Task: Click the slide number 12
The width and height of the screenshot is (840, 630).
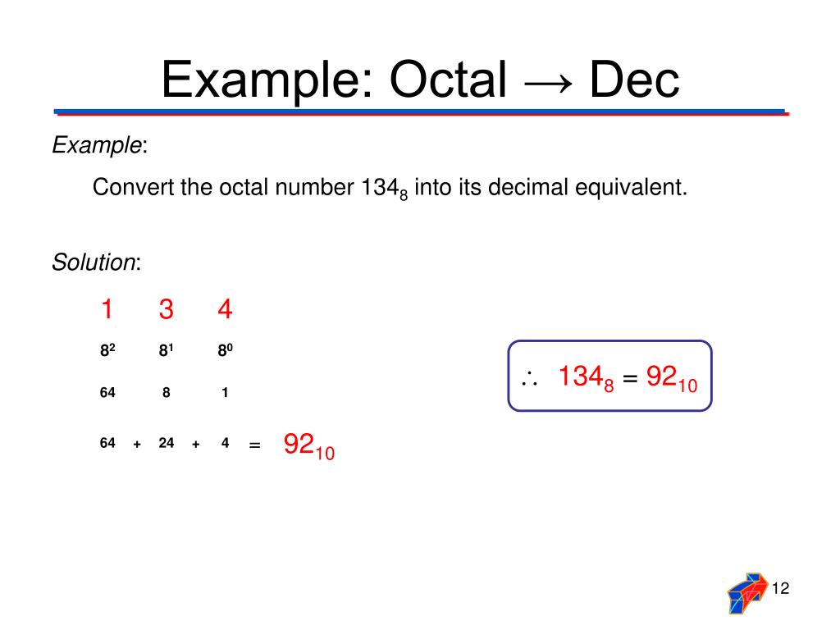Action: pyautogui.click(x=781, y=588)
